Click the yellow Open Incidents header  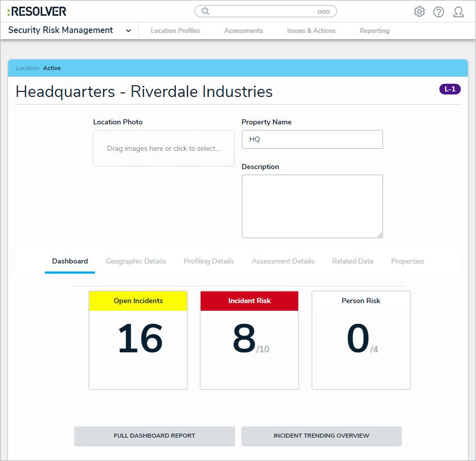138,301
